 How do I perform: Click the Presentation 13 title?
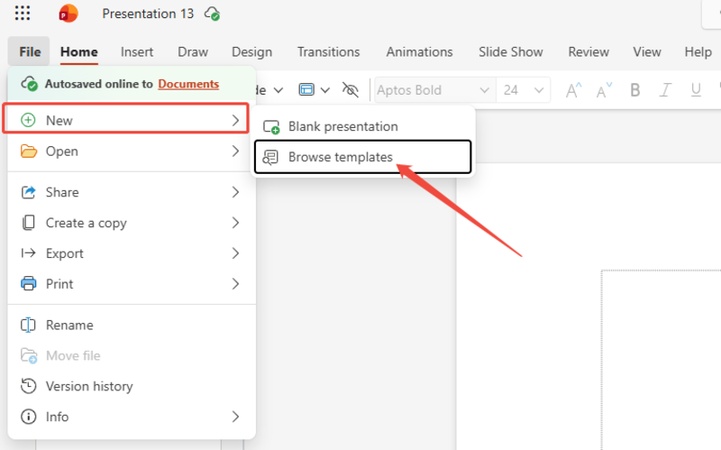(148, 14)
